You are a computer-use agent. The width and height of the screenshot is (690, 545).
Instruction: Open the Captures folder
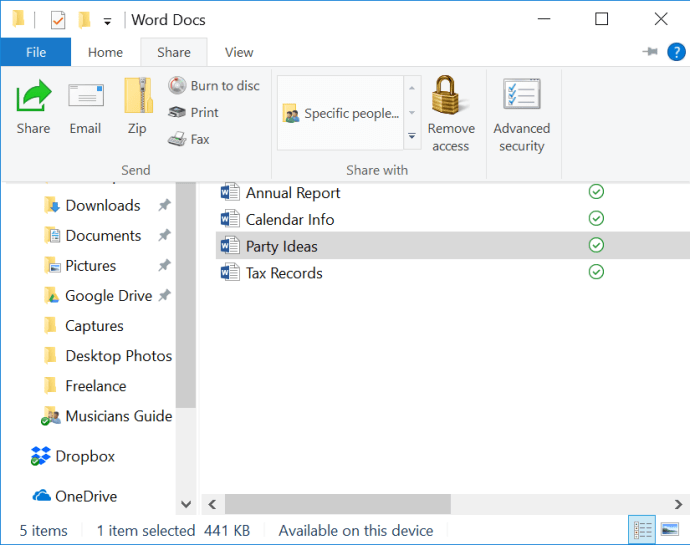point(94,326)
